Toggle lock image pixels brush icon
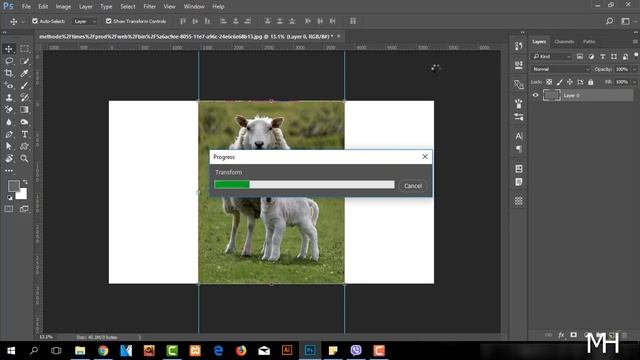This screenshot has width=640, height=360. 560,82
